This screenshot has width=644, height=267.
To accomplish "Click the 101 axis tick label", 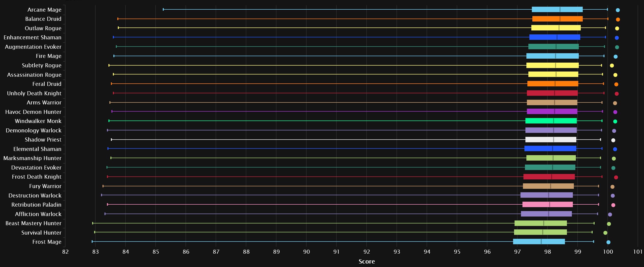I will pos(638,252).
